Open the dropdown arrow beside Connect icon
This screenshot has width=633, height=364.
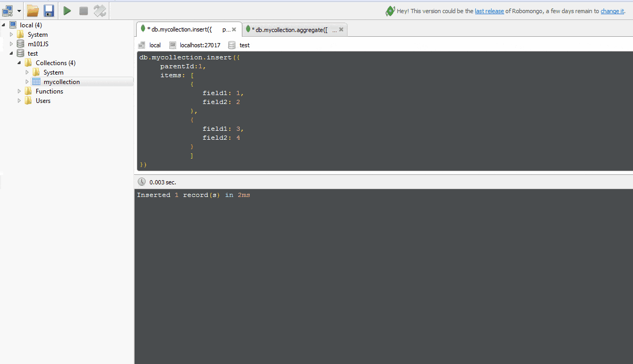coord(19,11)
